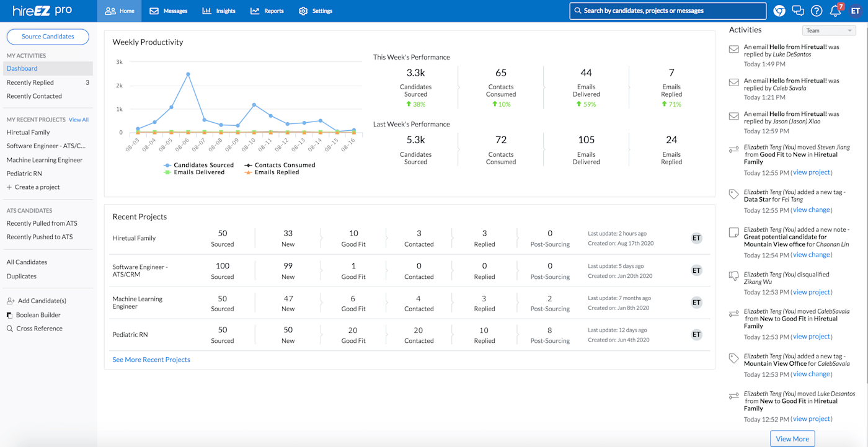Click Hiretual Family in Recent Projects table
Image resolution: width=868 pixels, height=447 pixels.
click(x=134, y=238)
